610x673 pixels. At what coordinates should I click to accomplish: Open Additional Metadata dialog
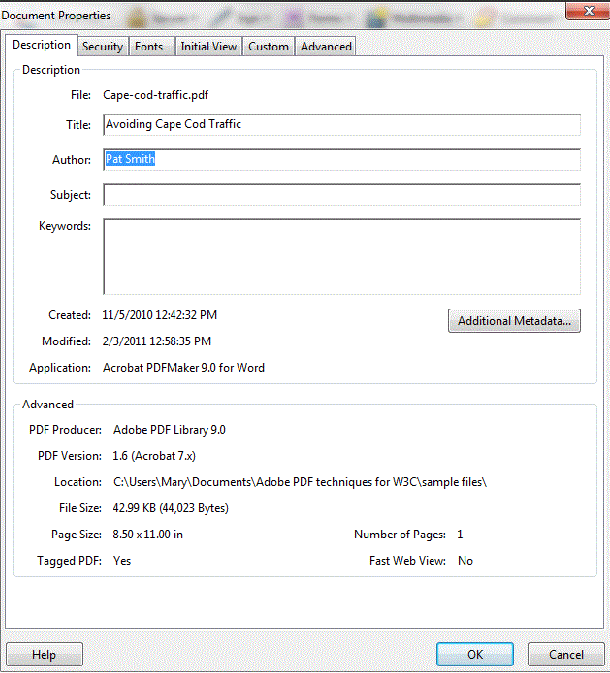coord(514,321)
